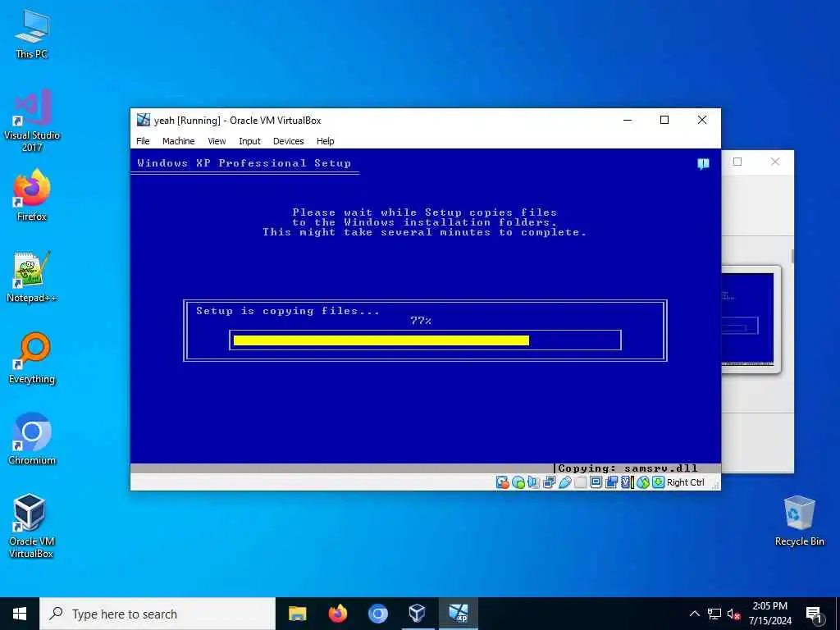Open the Devices menu

[x=288, y=141]
